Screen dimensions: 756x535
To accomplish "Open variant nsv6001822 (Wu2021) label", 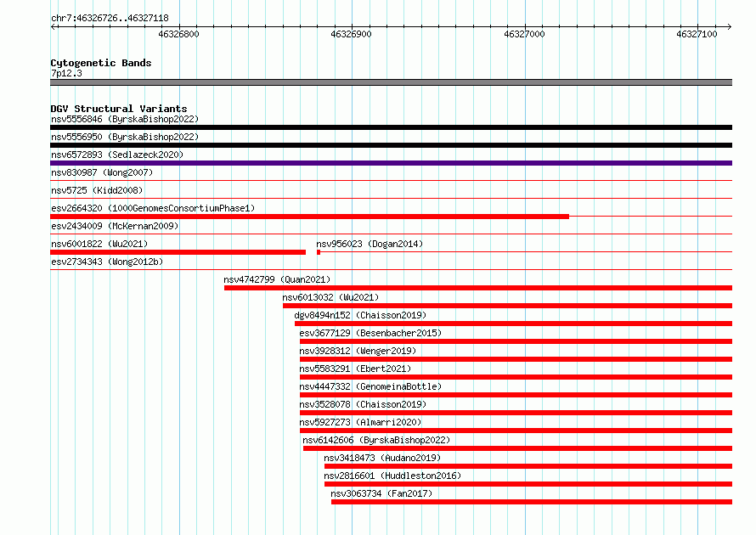I will [x=99, y=244].
